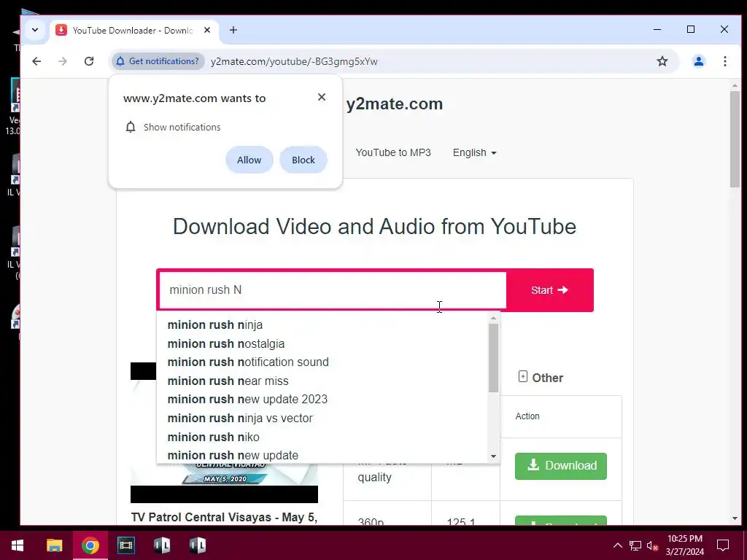Viewport: 747px width, 560px height.
Task: Click the Start button
Action: coord(550,290)
